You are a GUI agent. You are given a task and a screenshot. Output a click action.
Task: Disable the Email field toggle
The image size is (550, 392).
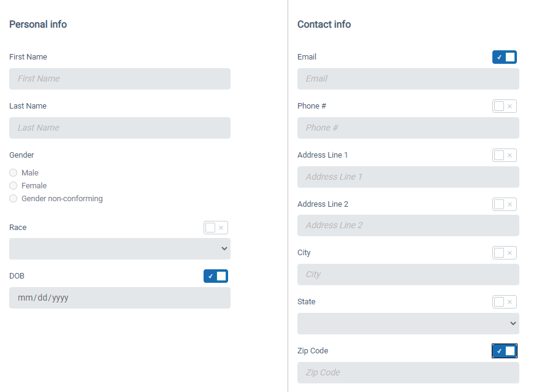[x=505, y=57]
